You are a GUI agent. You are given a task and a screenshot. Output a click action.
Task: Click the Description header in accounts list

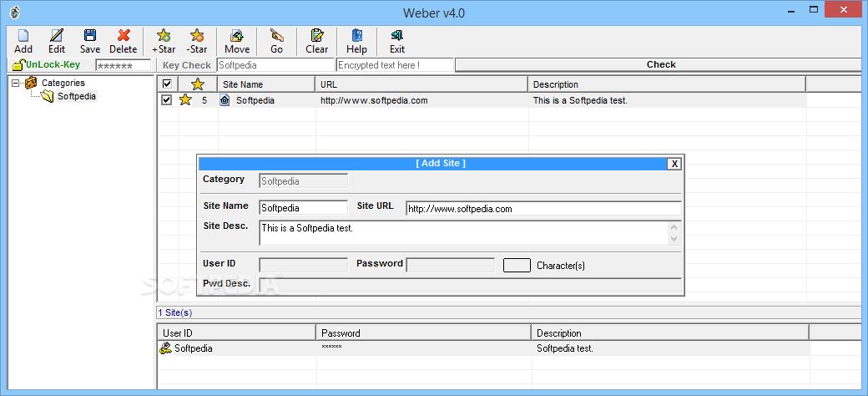[670, 333]
